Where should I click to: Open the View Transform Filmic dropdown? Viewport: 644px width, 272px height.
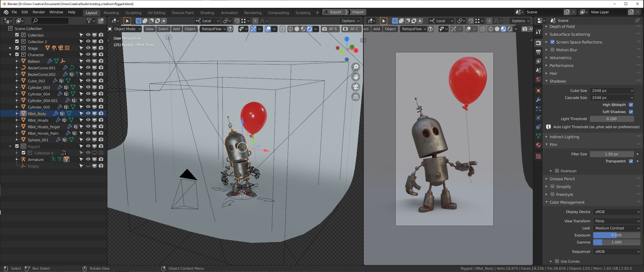[x=617, y=221]
